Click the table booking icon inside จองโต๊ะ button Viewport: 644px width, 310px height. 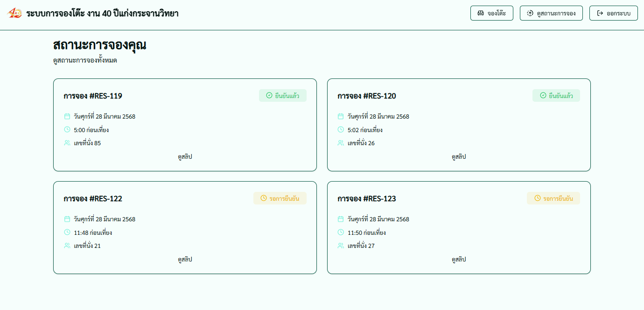[480, 13]
